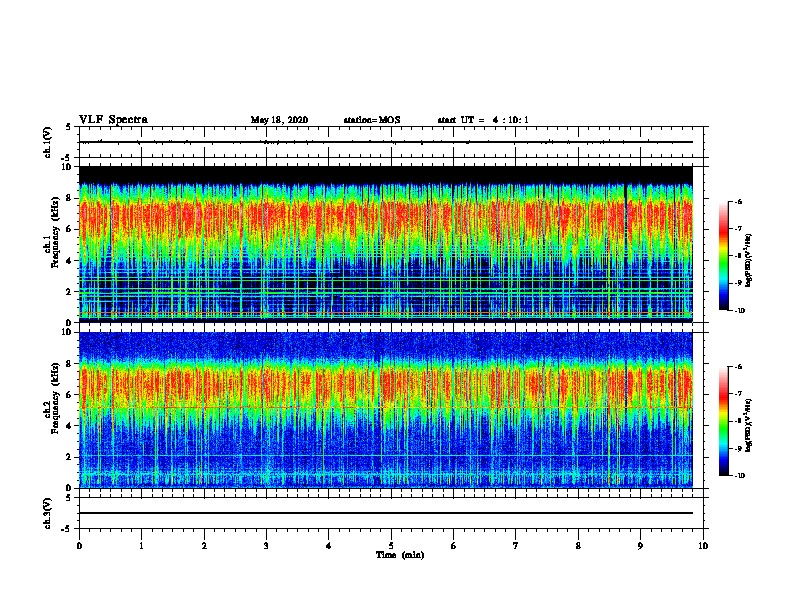Click the "ch.1(V)" axis label
Image resolution: width=792 pixels, height=612 pixels.
(x=48, y=142)
